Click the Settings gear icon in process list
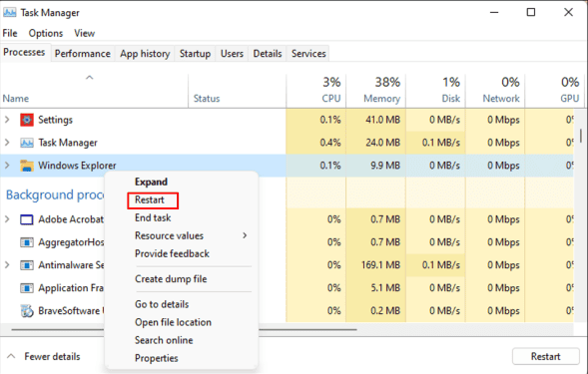Viewport: 588px width, 374px height. pos(27,120)
